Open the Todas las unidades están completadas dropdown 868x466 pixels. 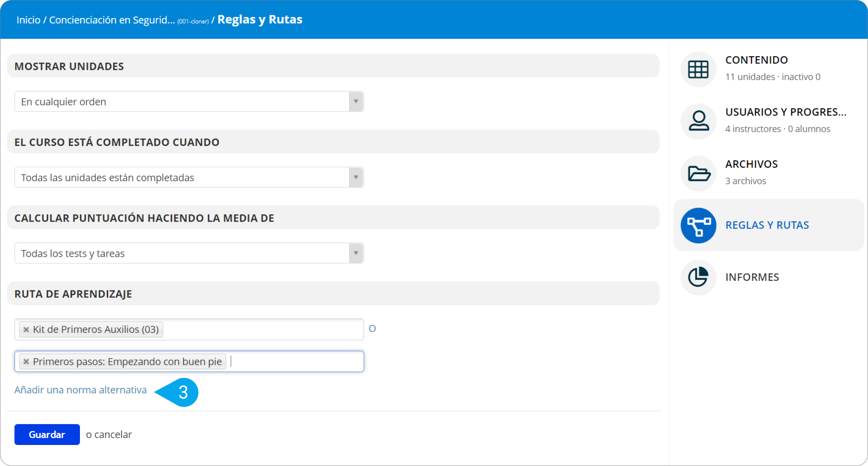[x=189, y=177]
